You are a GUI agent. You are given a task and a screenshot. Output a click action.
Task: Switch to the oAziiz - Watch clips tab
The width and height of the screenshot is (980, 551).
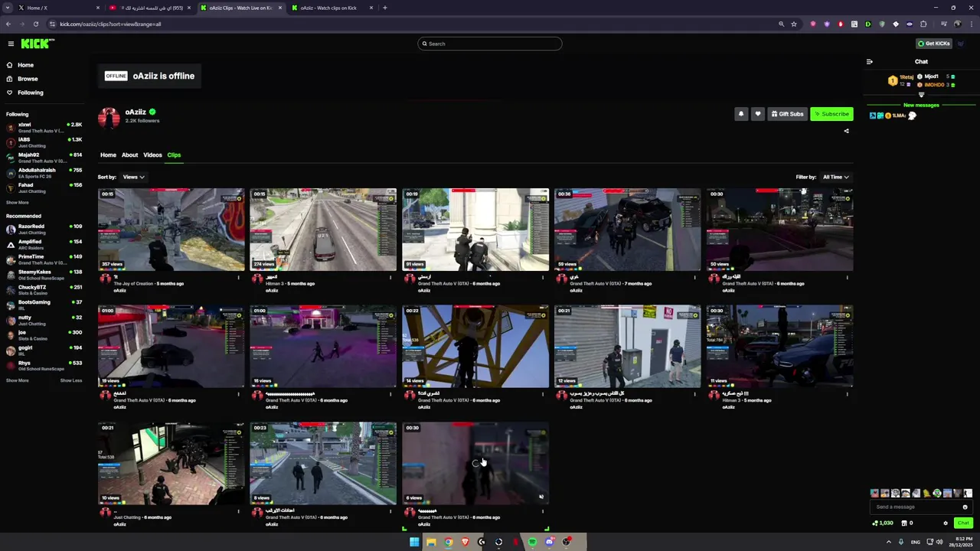(333, 8)
